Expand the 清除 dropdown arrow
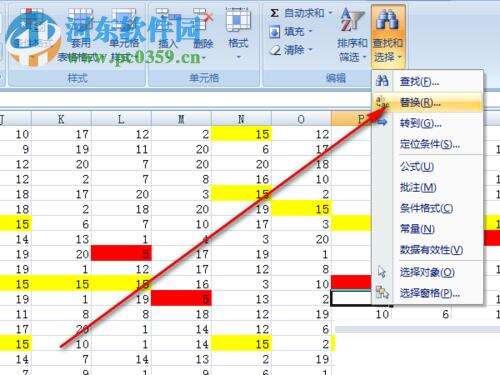Image resolution: width=500 pixels, height=375 pixels. [x=310, y=50]
